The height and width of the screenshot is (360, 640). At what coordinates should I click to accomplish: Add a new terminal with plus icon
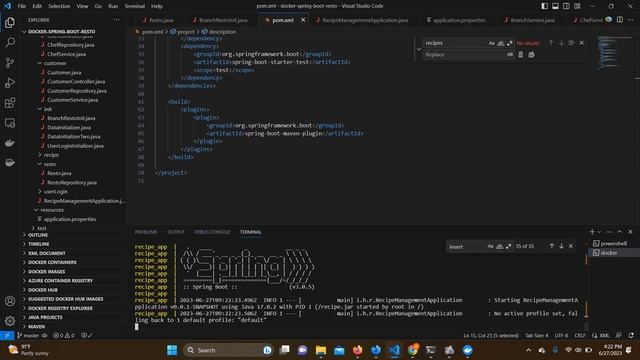click(592, 232)
